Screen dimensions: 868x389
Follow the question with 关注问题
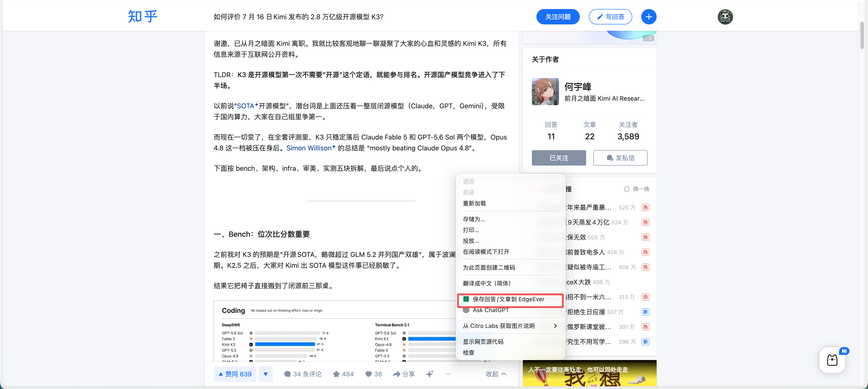558,17
